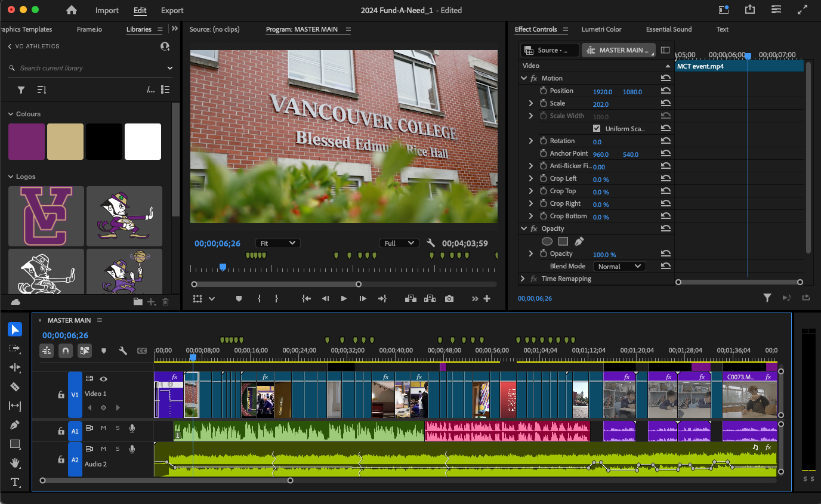Select the Pen tool in the toolbar
The width and height of the screenshot is (821, 504).
(15, 425)
